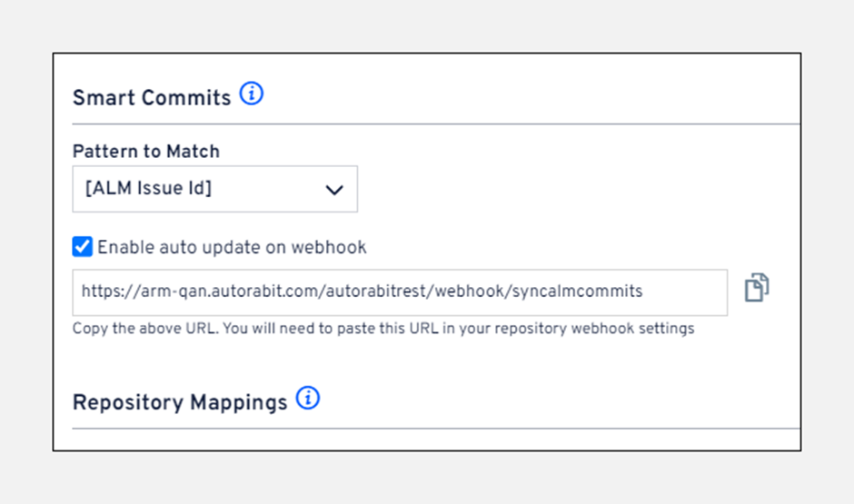854x504 pixels.
Task: Click the 'syncalmcommits' end of the URL
Action: [591, 292]
